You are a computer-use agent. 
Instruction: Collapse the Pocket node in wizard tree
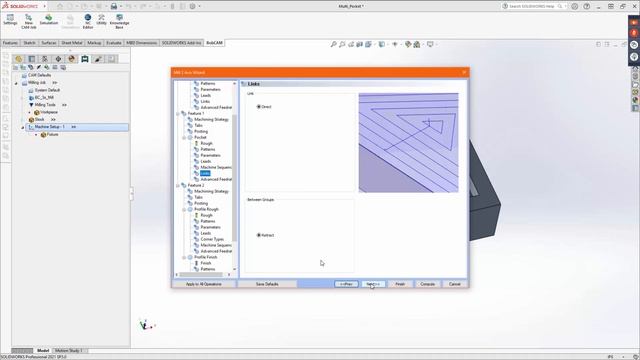pos(184,138)
